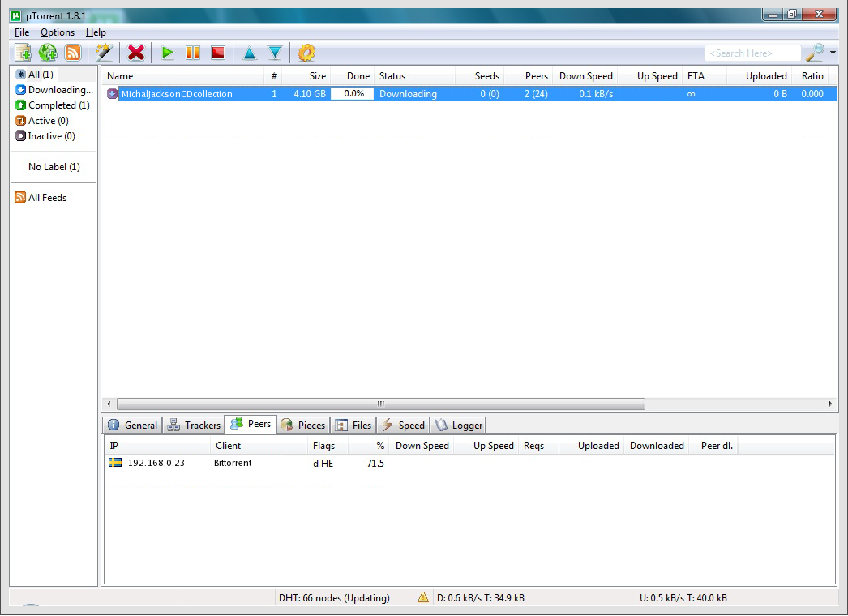Select the Downloading category

(54, 90)
